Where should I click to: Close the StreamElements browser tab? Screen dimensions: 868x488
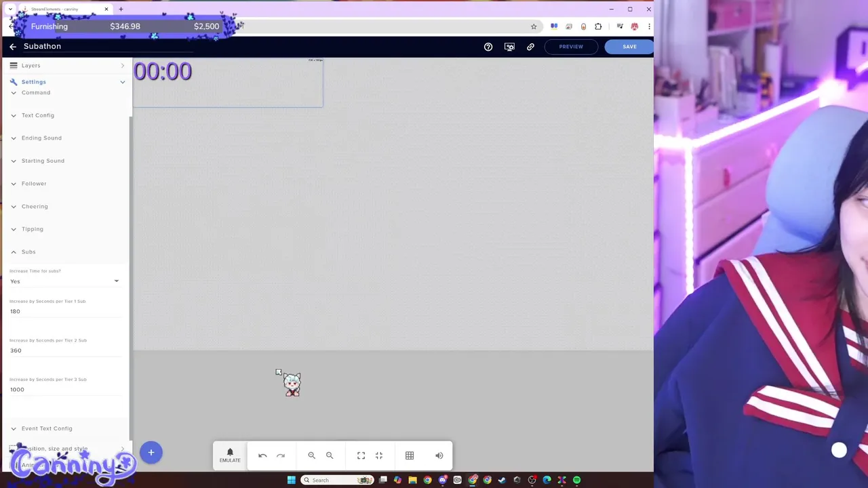coord(106,9)
